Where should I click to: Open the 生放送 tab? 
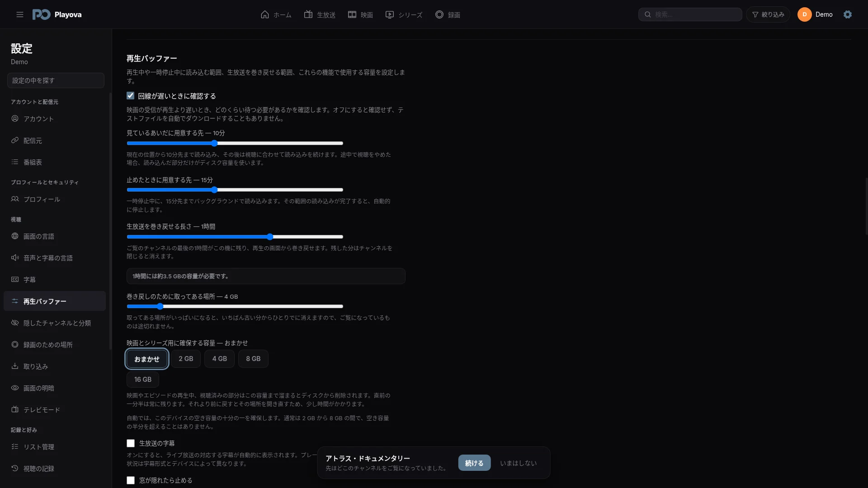(x=320, y=14)
